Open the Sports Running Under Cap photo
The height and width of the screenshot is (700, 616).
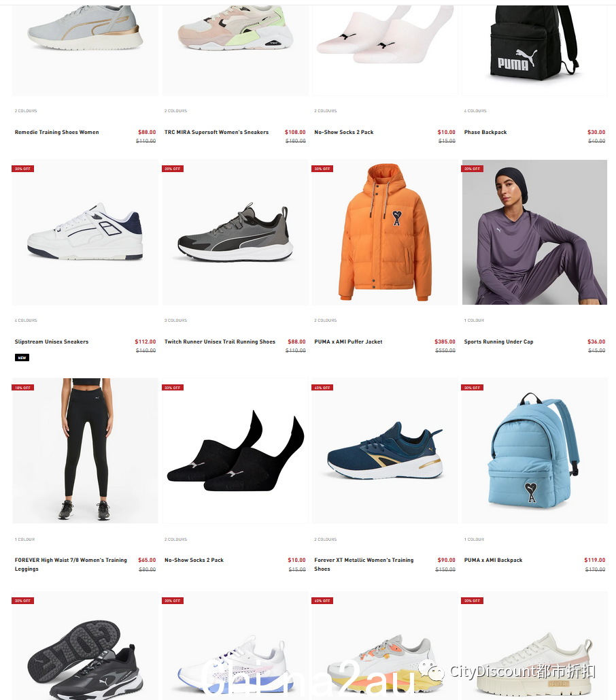pyautogui.click(x=534, y=232)
